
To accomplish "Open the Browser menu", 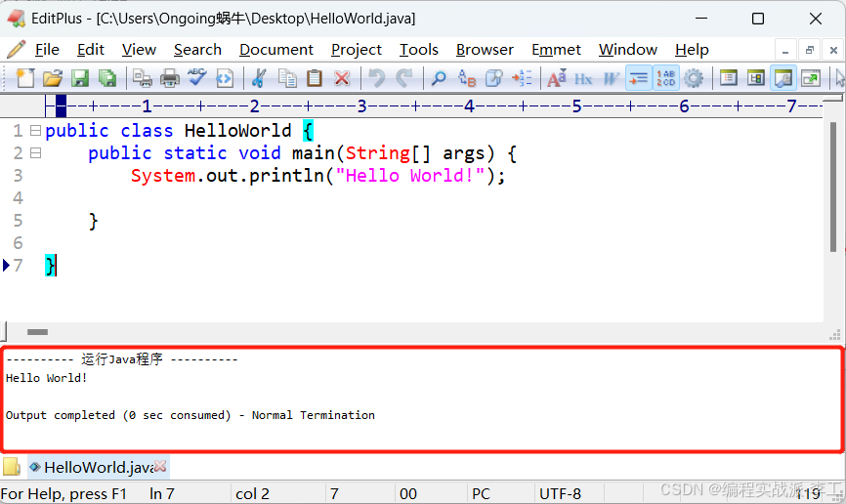I will 485,50.
